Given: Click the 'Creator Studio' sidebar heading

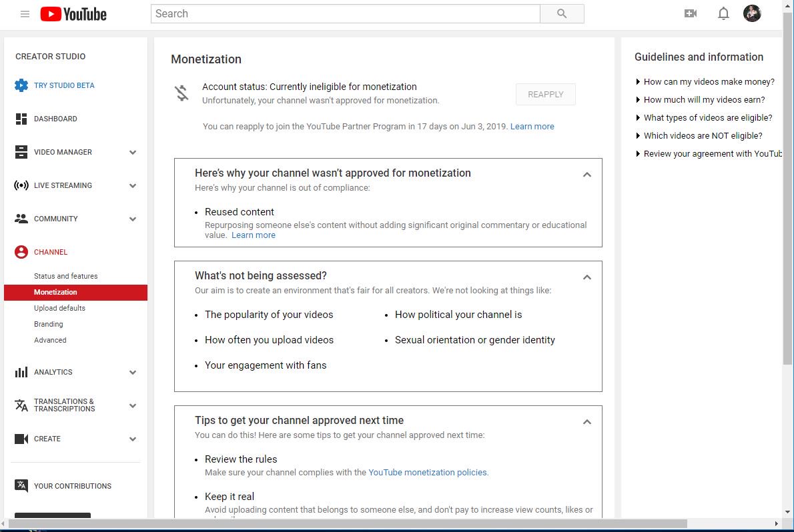Looking at the screenshot, I should [50, 57].
